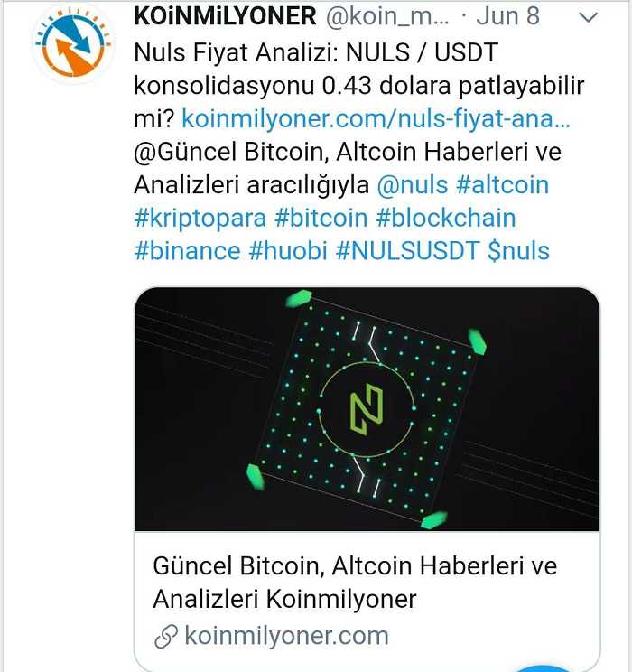Click the green N logo in the preview

[367, 409]
